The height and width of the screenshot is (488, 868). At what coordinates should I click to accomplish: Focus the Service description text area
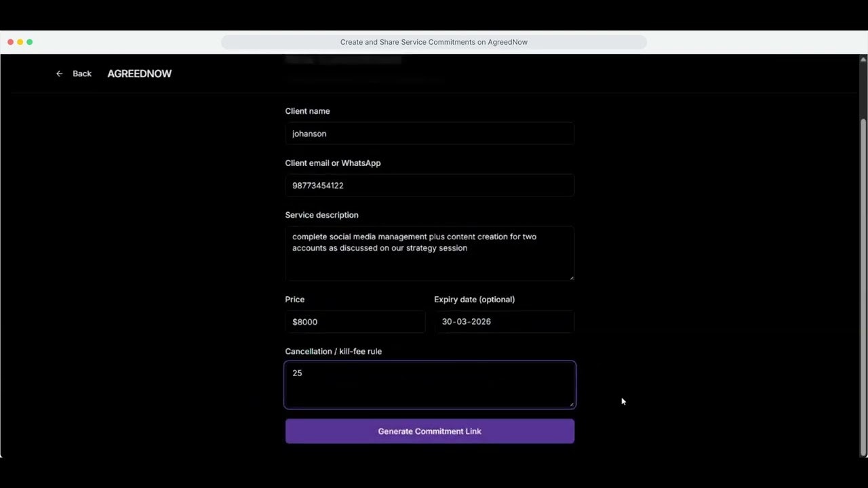click(429, 253)
